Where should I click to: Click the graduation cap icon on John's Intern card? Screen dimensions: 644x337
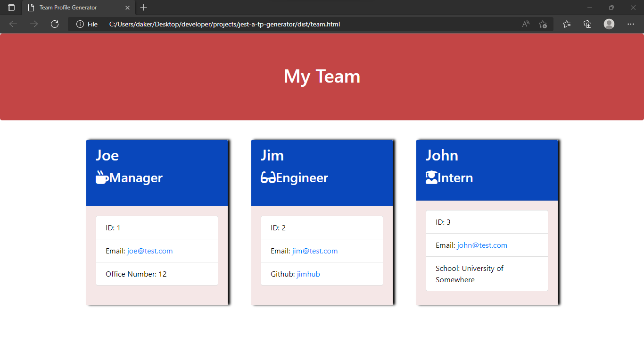coord(430,177)
